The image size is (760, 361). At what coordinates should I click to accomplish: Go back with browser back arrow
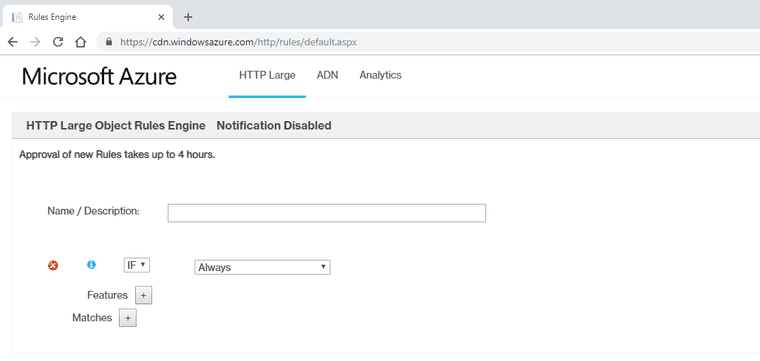click(x=13, y=42)
